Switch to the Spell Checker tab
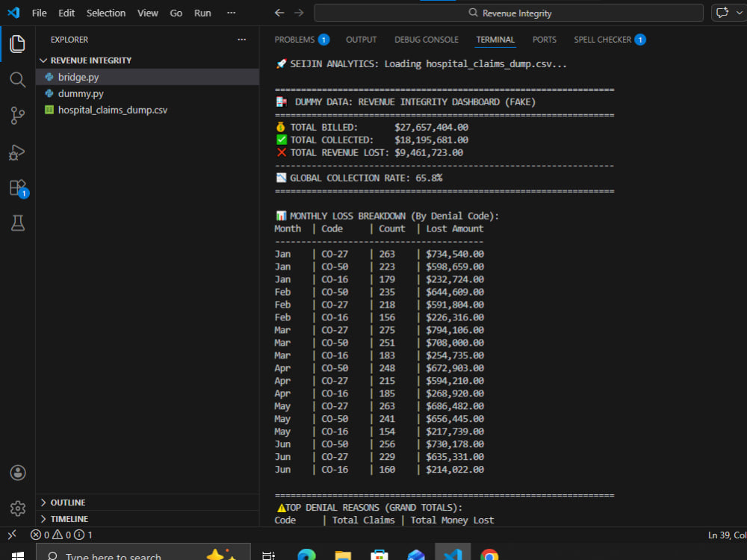Viewport: 747px width, 560px height. click(x=610, y=40)
